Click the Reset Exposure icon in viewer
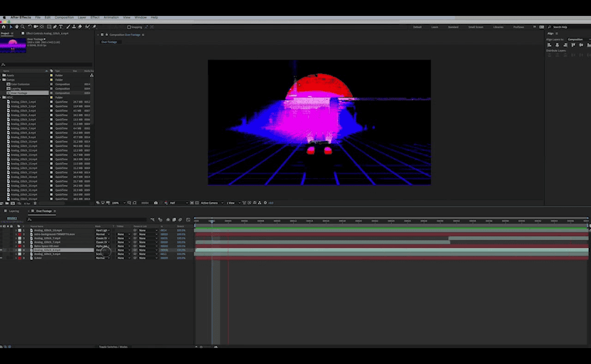Image resolution: width=591 pixels, height=364 pixels. 265,203
